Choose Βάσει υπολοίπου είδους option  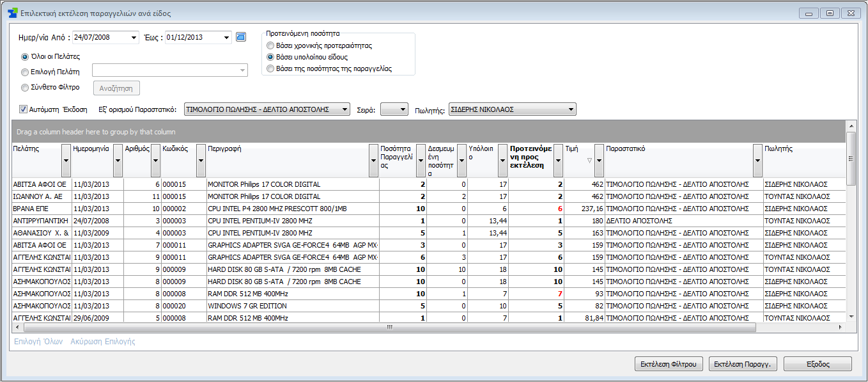tap(270, 57)
